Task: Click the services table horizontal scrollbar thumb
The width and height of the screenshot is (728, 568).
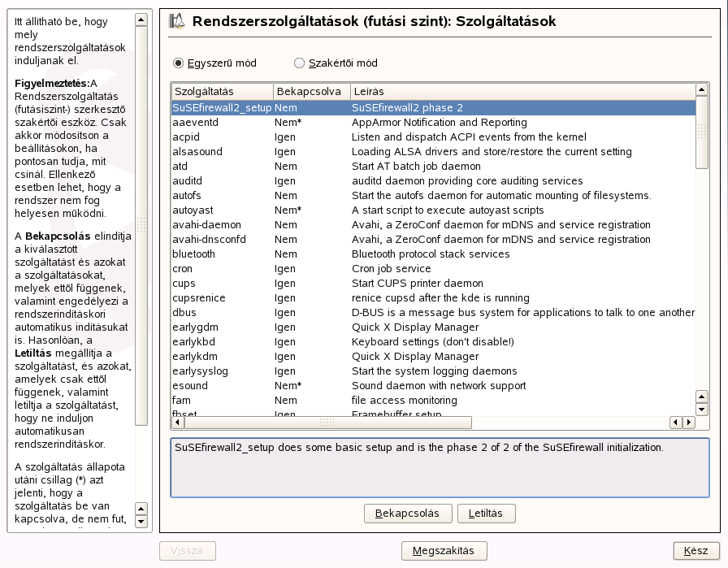Action: tap(327, 423)
